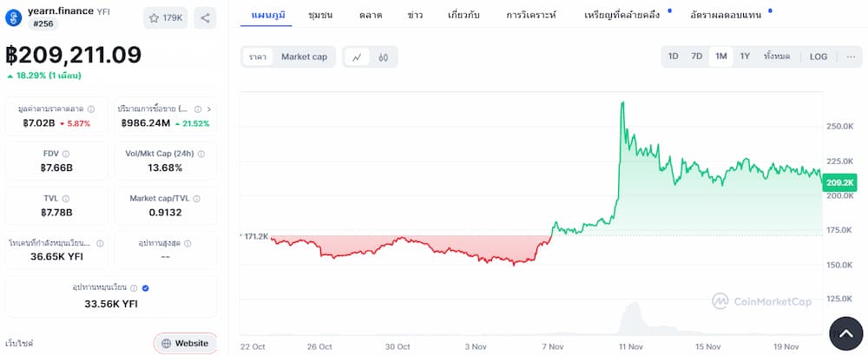Open the การวิเคราะห์ tab
Screen dimensions: 868x356
coord(531,15)
